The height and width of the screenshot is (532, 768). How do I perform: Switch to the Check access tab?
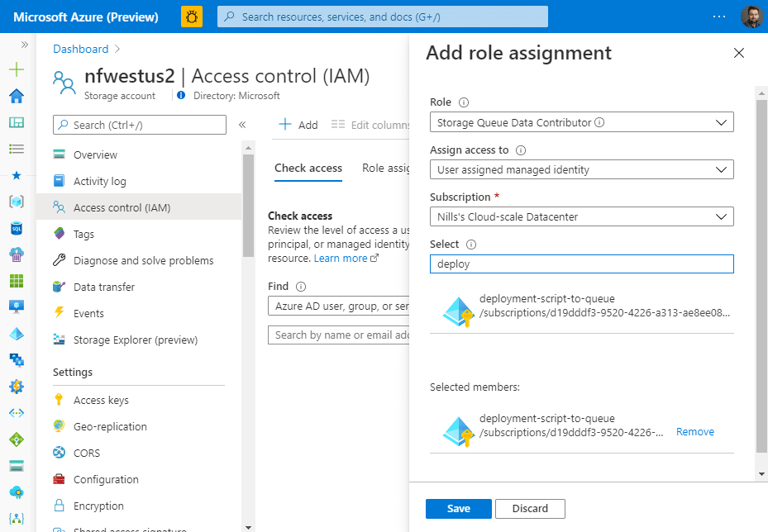point(308,168)
